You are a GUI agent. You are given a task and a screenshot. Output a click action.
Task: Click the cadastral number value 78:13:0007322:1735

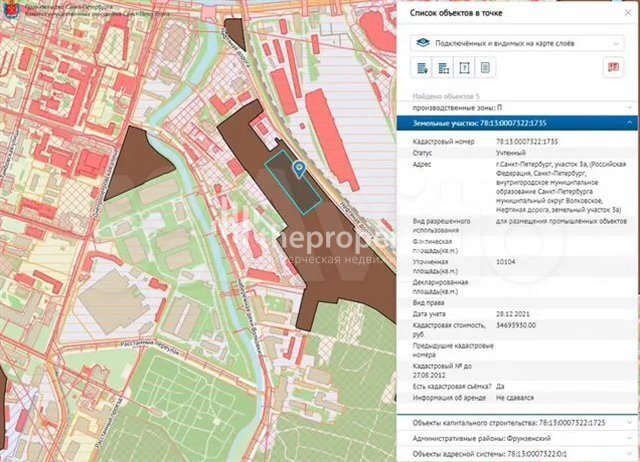click(529, 142)
